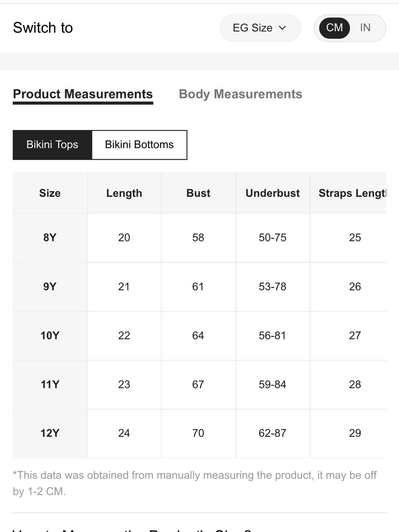Screen dimensions: 399x532
Task: Select the Bikini Bottoms button
Action: [139, 145]
